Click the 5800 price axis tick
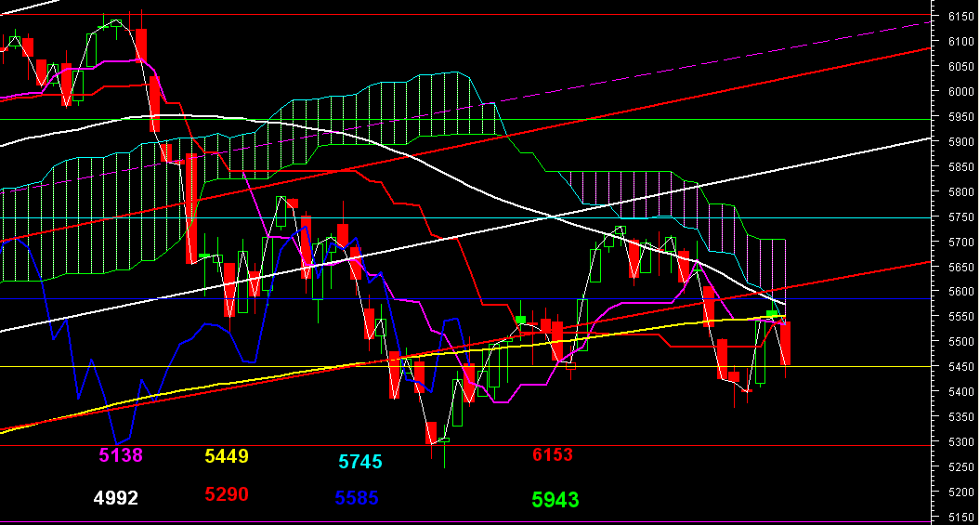This screenshot has height=525, width=980. click(x=961, y=191)
